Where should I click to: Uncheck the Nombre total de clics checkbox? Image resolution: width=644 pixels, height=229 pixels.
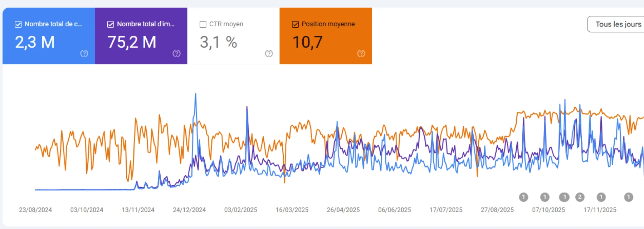(x=18, y=24)
